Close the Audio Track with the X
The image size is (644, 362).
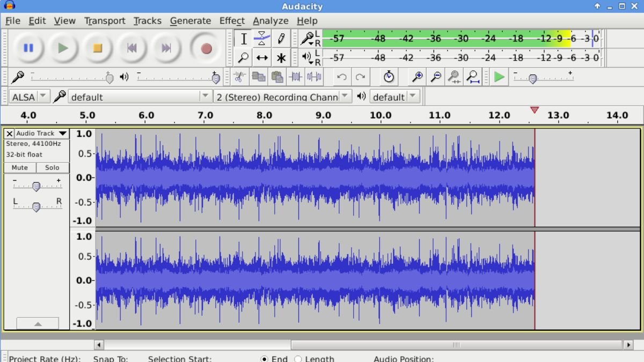(x=9, y=133)
